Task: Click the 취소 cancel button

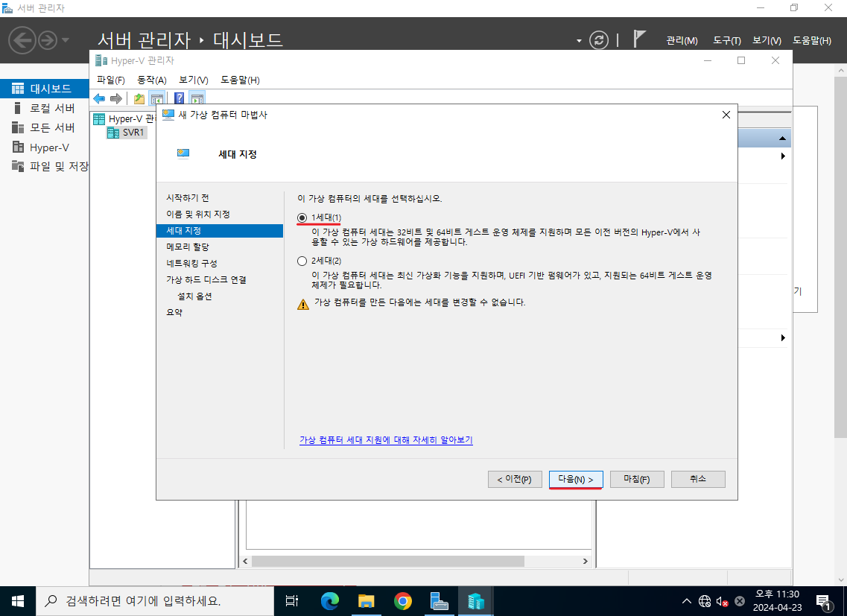Action: pos(698,479)
